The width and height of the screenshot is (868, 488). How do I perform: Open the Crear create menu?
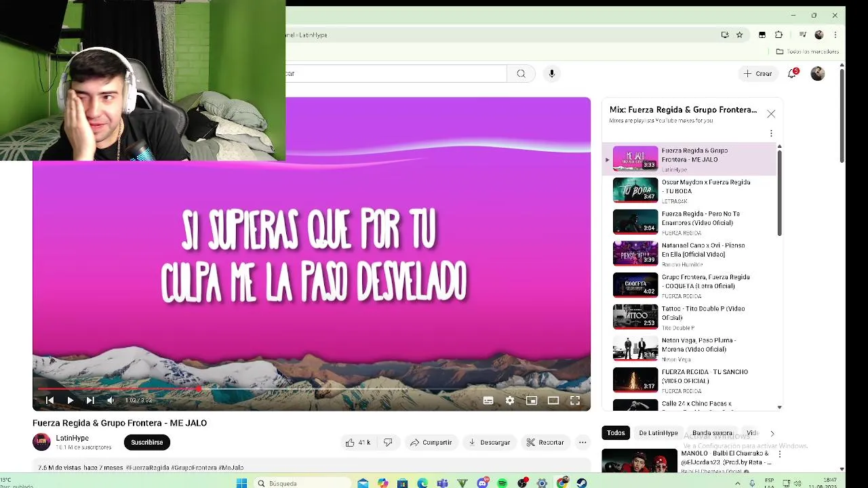tap(757, 73)
